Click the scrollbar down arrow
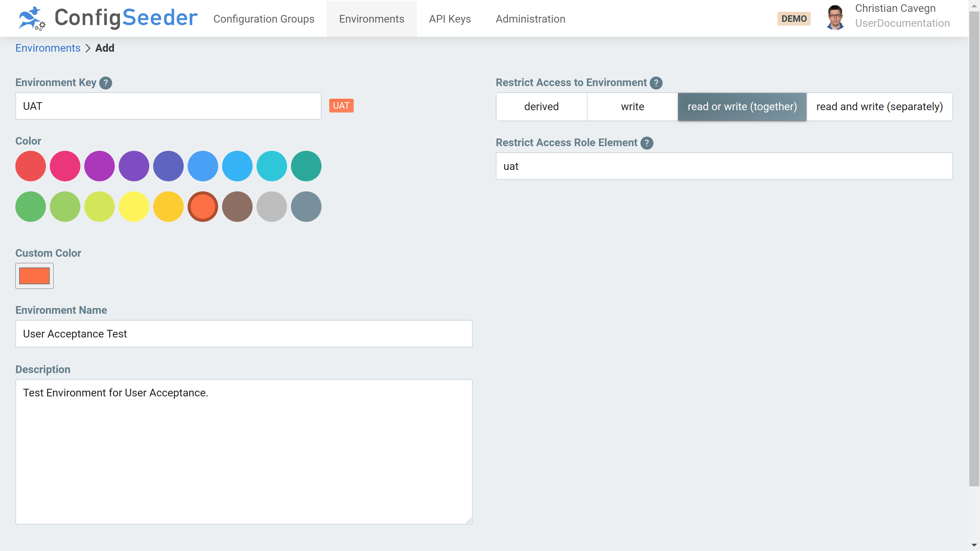The width and height of the screenshot is (980, 551). pyautogui.click(x=974, y=545)
